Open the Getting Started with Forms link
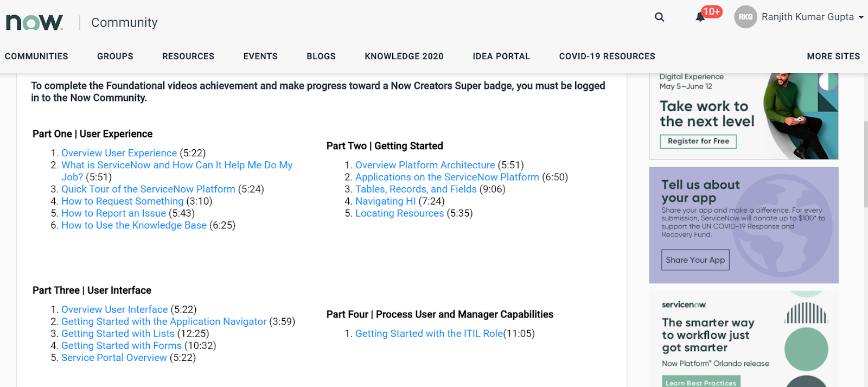This screenshot has width=868, height=387. (121, 346)
